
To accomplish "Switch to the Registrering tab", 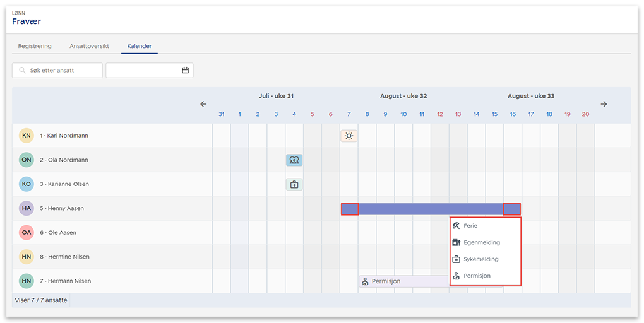I will tap(35, 46).
